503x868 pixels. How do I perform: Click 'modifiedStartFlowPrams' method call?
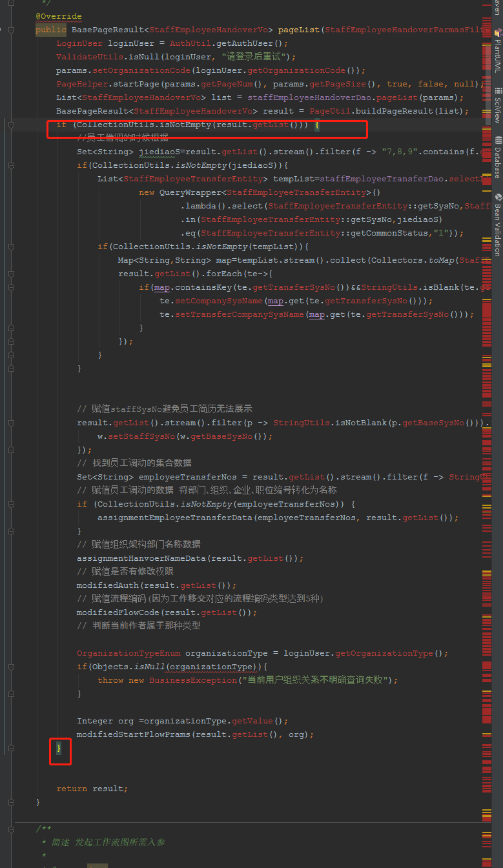pos(134,734)
